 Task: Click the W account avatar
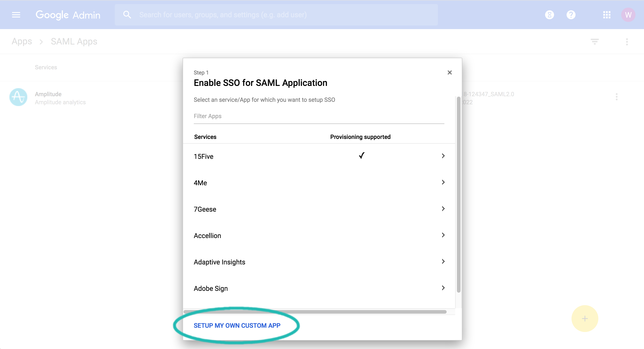pos(629,15)
